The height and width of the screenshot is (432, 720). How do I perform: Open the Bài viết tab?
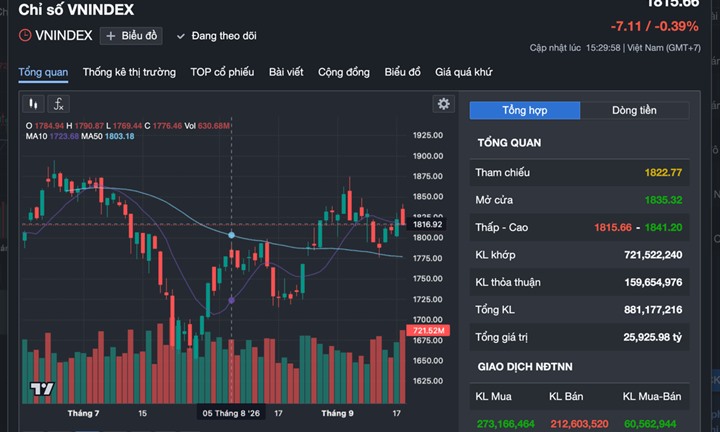(x=286, y=72)
